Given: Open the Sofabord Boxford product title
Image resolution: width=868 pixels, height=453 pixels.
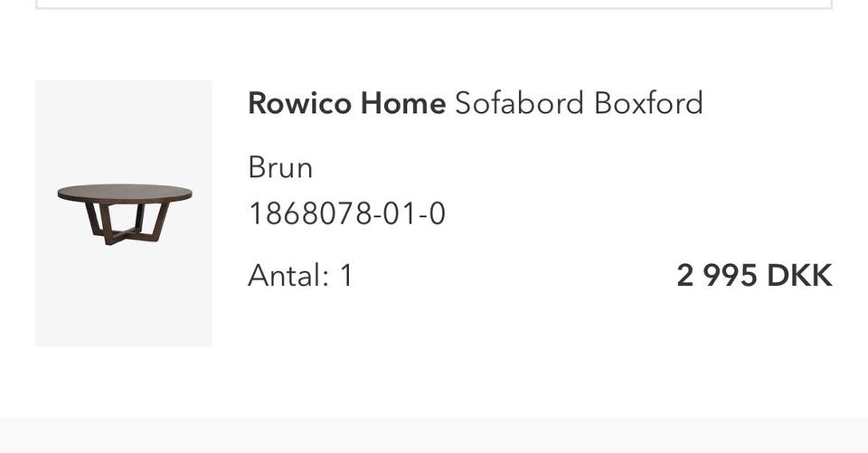Looking at the screenshot, I should pyautogui.click(x=579, y=103).
